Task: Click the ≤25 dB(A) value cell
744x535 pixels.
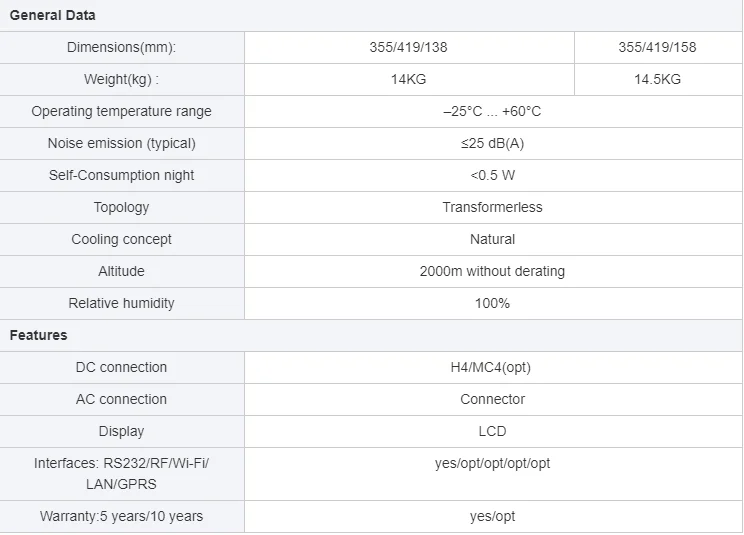Action: tap(492, 143)
